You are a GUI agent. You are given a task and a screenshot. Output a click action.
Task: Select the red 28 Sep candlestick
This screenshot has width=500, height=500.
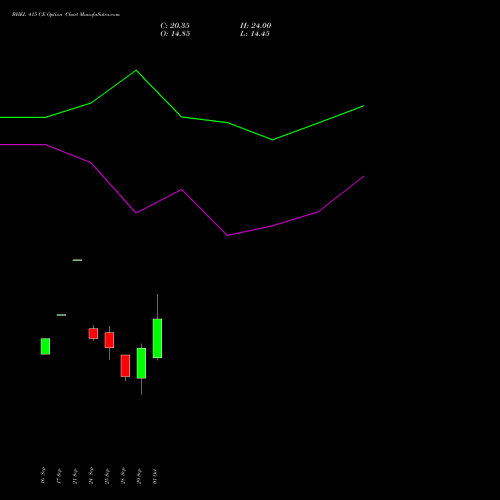click(x=125, y=366)
